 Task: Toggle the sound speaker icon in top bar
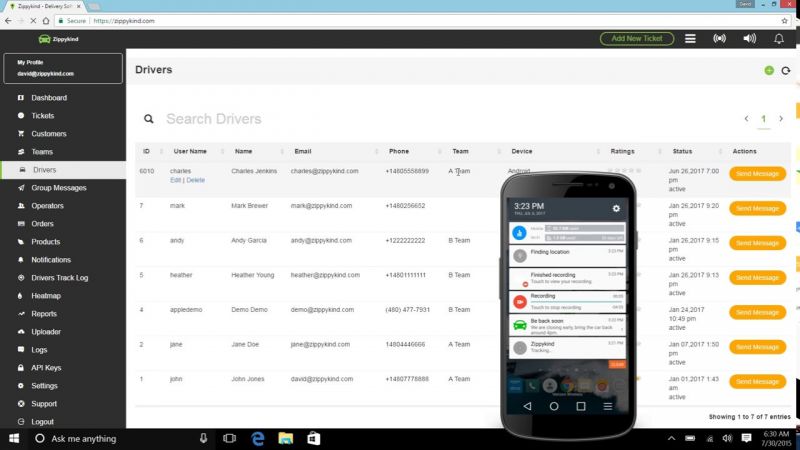click(749, 39)
